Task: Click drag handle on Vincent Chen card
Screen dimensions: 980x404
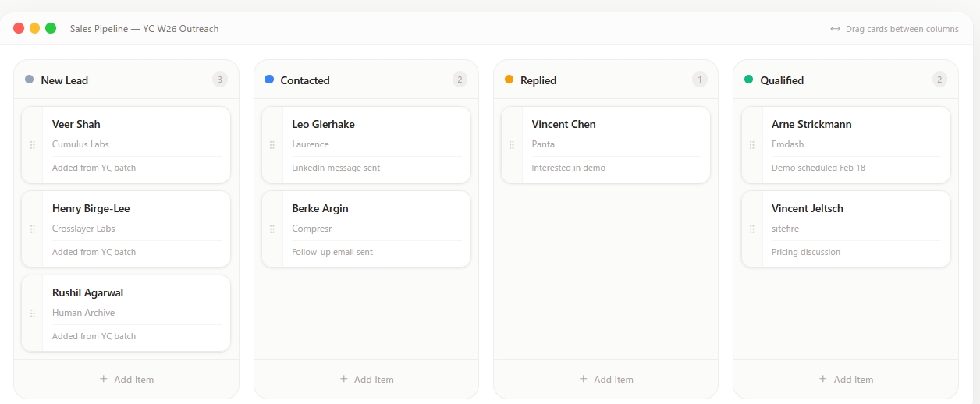Action: pos(512,145)
